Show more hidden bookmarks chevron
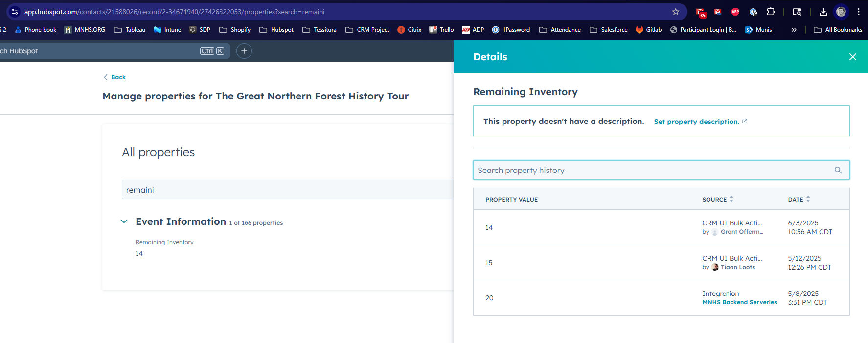The width and height of the screenshot is (868, 343). [x=794, y=30]
